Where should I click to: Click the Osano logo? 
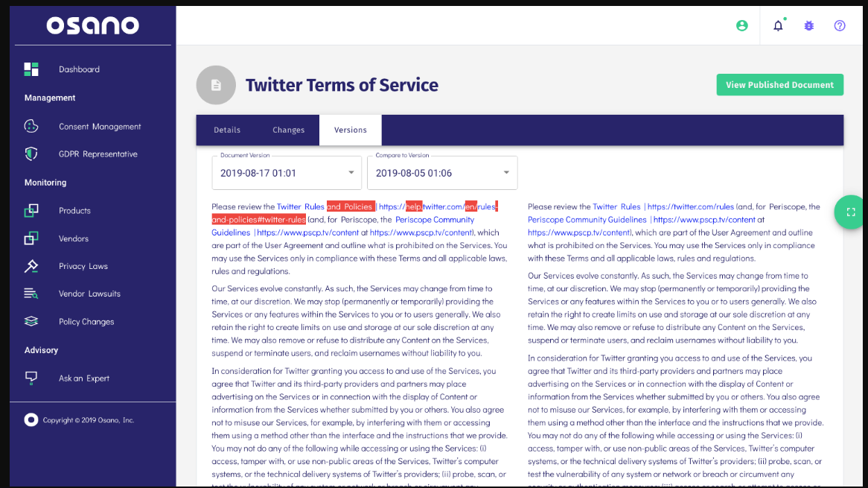tap(92, 26)
